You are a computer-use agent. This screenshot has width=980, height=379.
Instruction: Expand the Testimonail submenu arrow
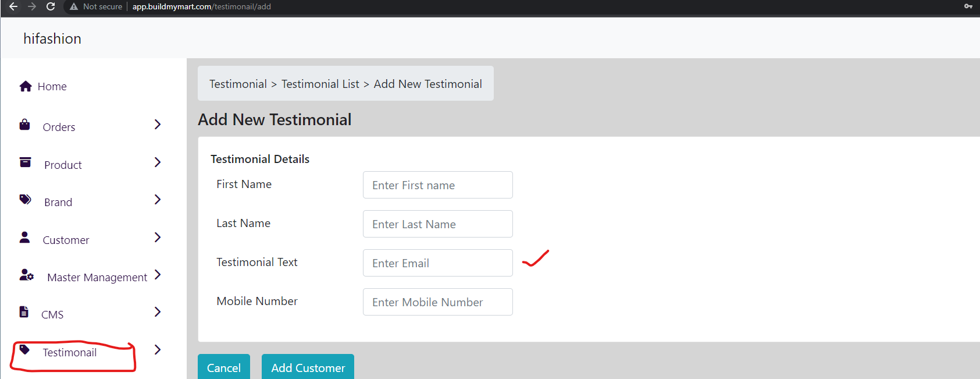158,349
